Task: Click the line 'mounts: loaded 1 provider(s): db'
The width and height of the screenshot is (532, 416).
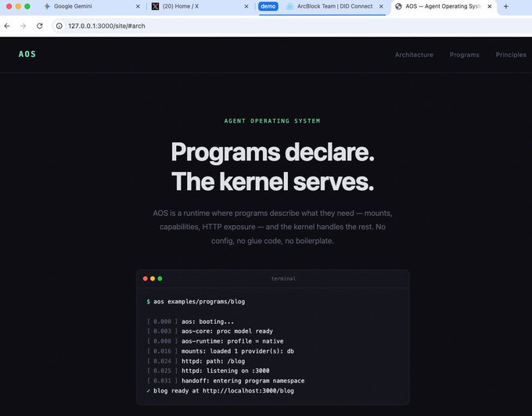Action: pos(238,351)
